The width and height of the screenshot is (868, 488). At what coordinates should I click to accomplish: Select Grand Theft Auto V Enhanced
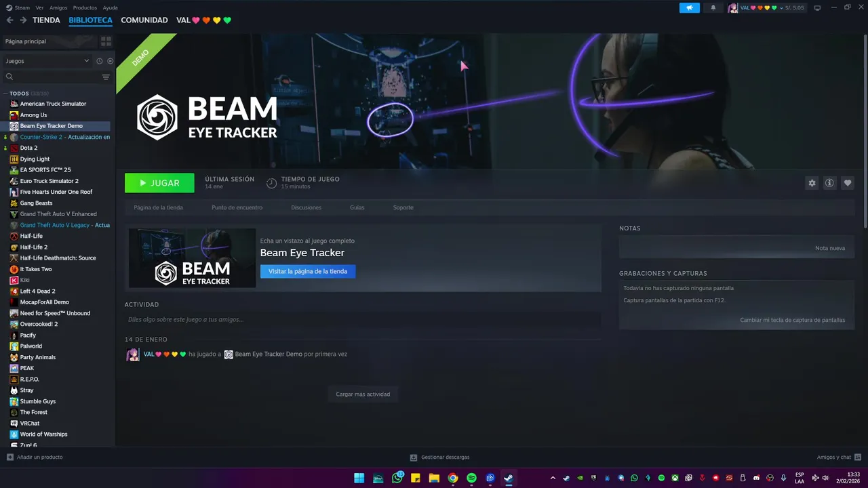click(57, 214)
